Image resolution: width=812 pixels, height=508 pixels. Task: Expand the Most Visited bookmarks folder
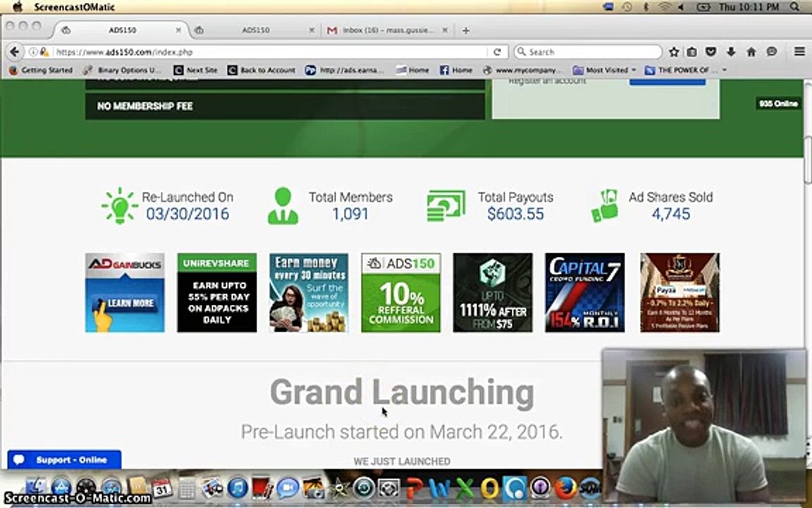604,70
